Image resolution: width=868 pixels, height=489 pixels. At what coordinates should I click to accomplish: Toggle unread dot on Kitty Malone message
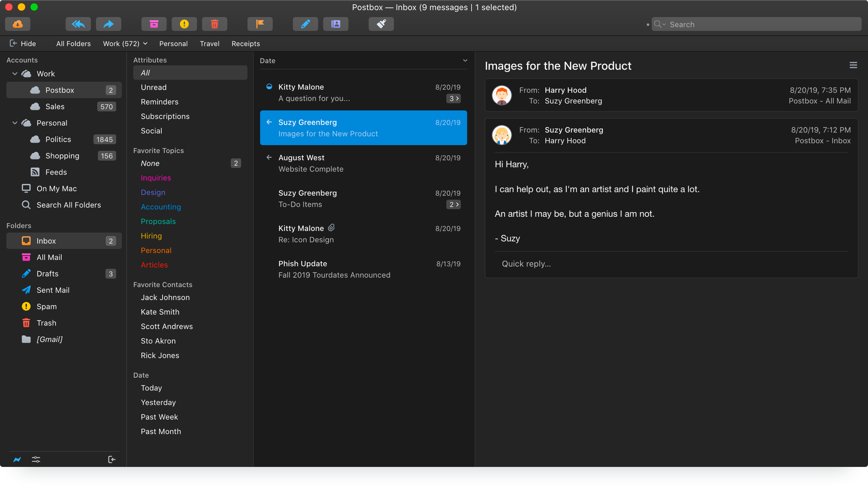point(269,87)
